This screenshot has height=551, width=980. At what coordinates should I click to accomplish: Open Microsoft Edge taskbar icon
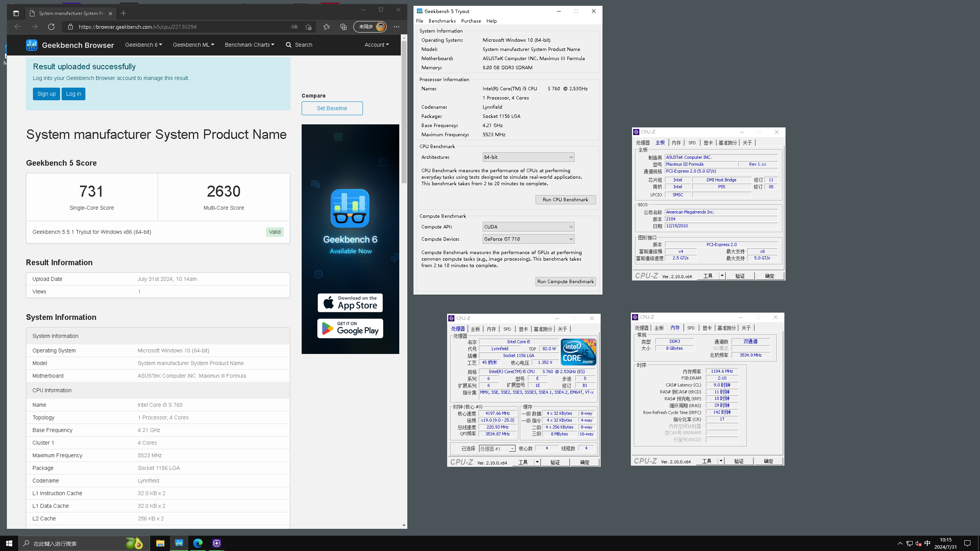click(x=198, y=543)
